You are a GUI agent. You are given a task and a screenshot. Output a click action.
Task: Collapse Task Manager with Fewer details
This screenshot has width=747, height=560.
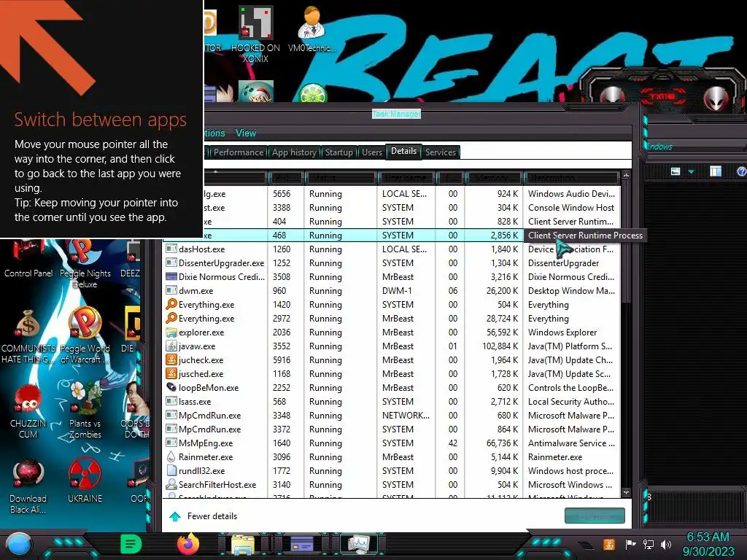[204, 516]
